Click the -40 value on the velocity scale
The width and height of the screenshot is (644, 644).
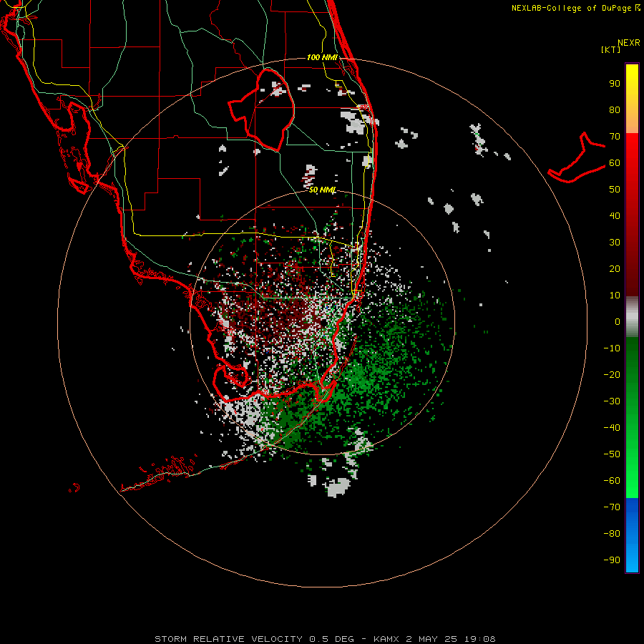pyautogui.click(x=612, y=428)
